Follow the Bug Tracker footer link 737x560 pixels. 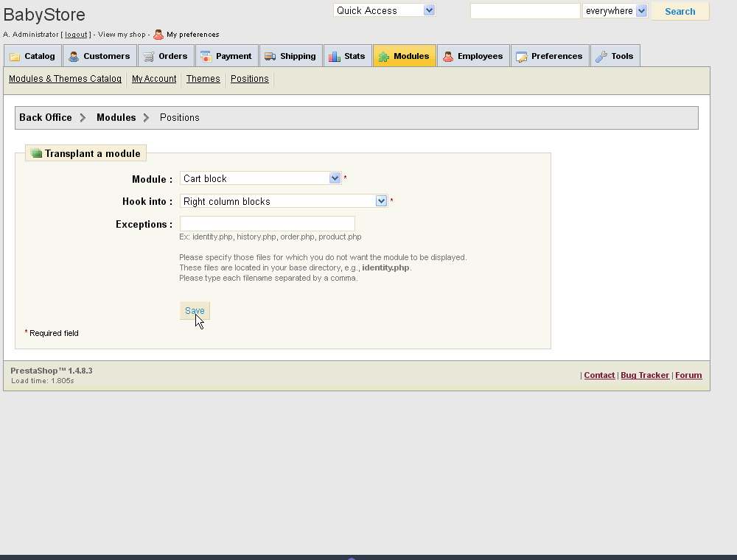point(645,375)
